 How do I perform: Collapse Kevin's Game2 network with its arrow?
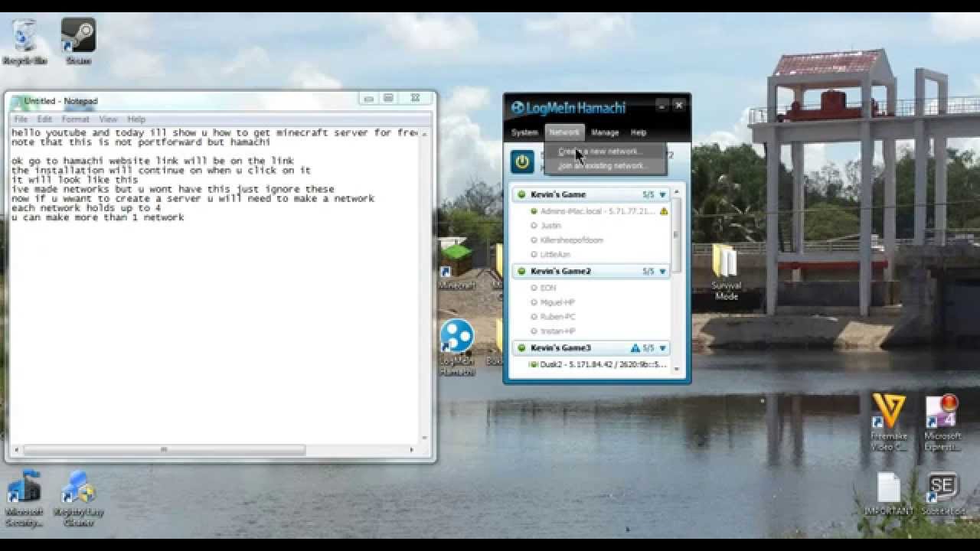pyautogui.click(x=662, y=271)
